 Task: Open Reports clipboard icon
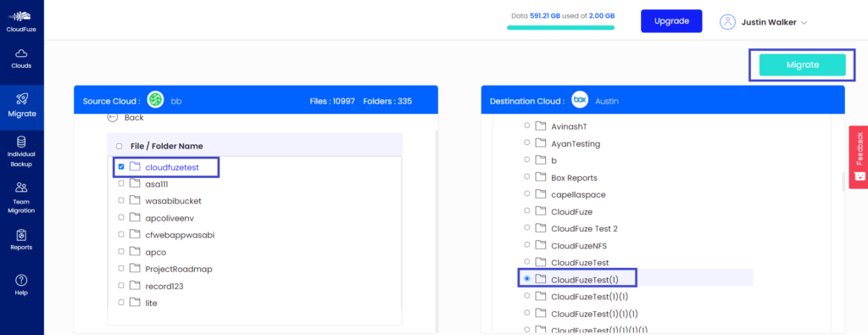click(21, 235)
